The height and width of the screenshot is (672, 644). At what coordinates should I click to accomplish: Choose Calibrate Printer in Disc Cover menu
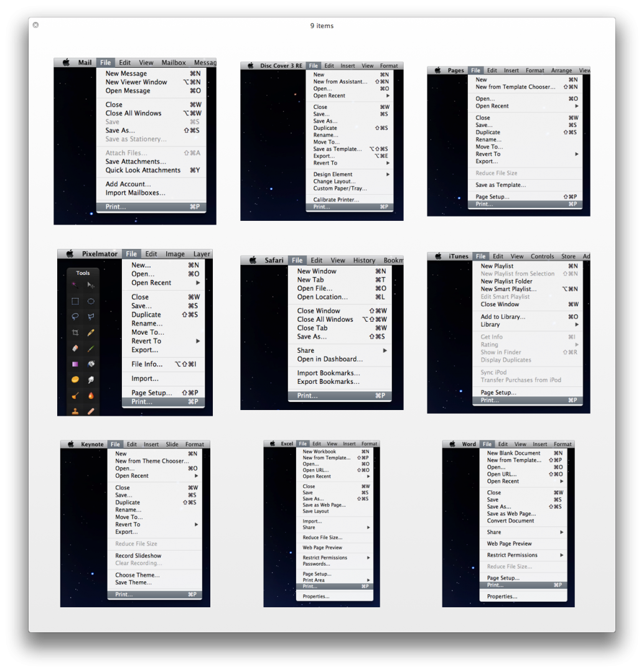point(350,200)
